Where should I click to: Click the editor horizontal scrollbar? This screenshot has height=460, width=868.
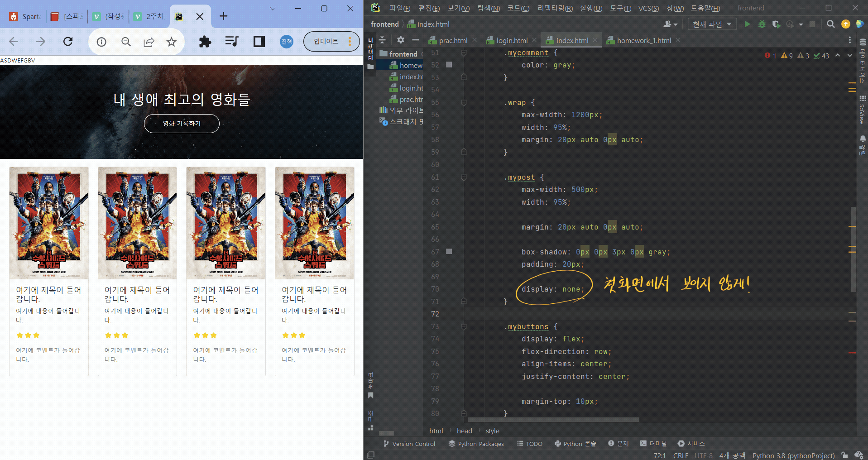pyautogui.click(x=553, y=420)
